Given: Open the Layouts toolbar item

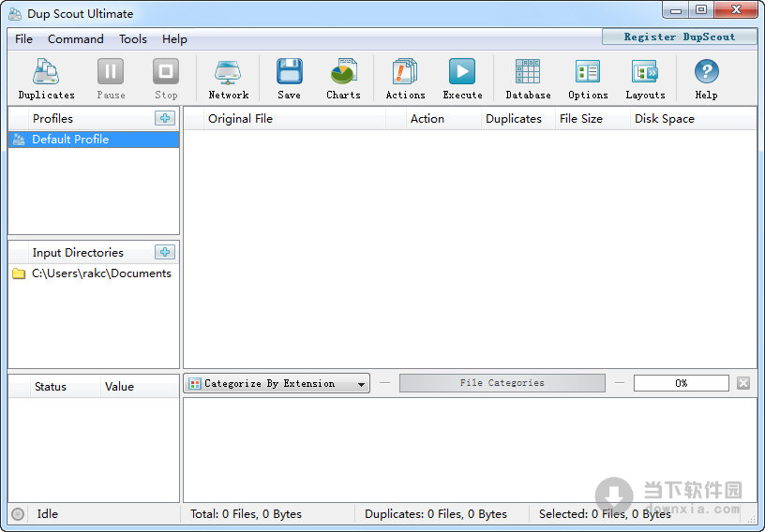Looking at the screenshot, I should tap(645, 79).
